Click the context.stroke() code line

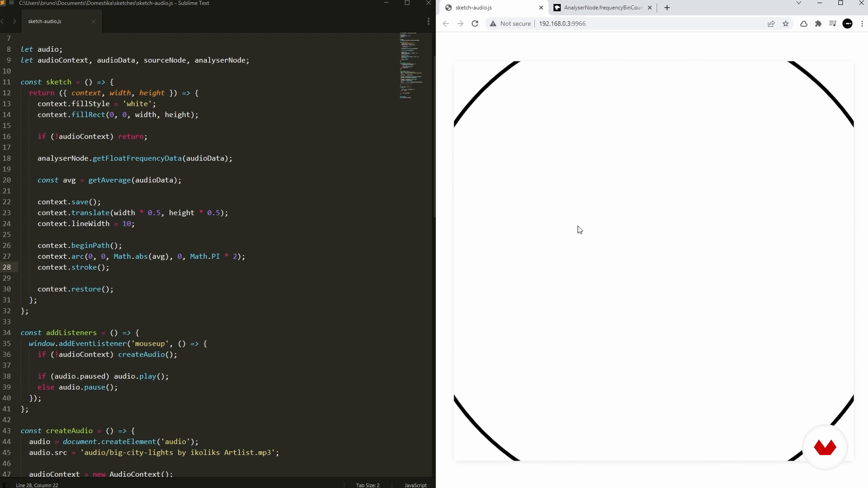coord(73,267)
